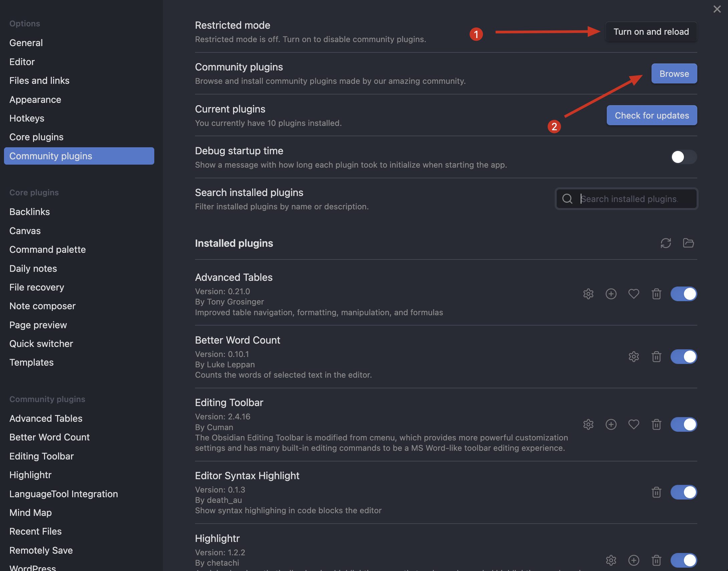Click Browse community plugins button
This screenshot has width=728, height=571.
coord(674,73)
